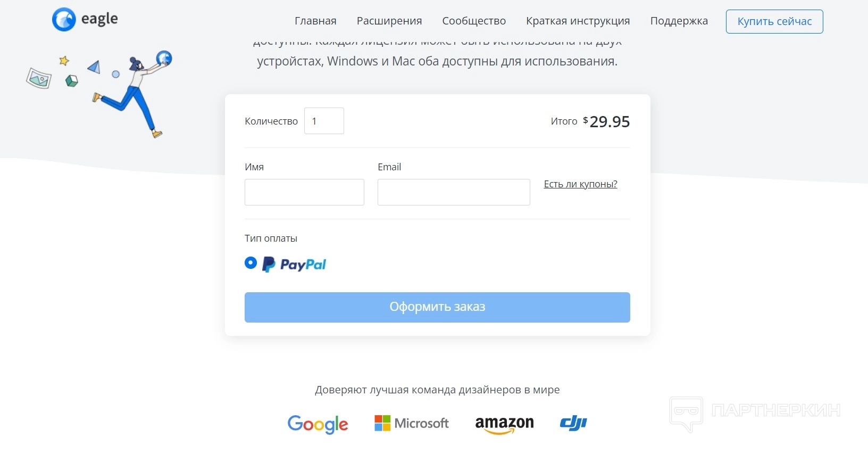Click the Оформить заказ button
This screenshot has height=461, width=868.
[x=437, y=307]
